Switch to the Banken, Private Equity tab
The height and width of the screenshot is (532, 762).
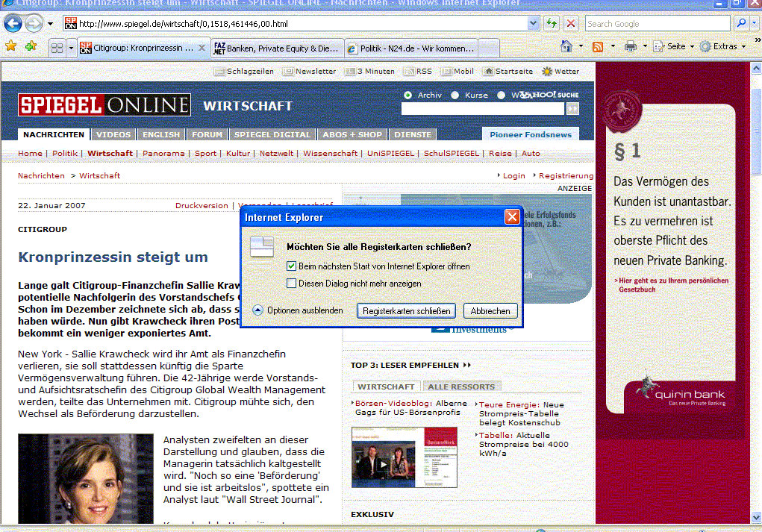pos(278,48)
